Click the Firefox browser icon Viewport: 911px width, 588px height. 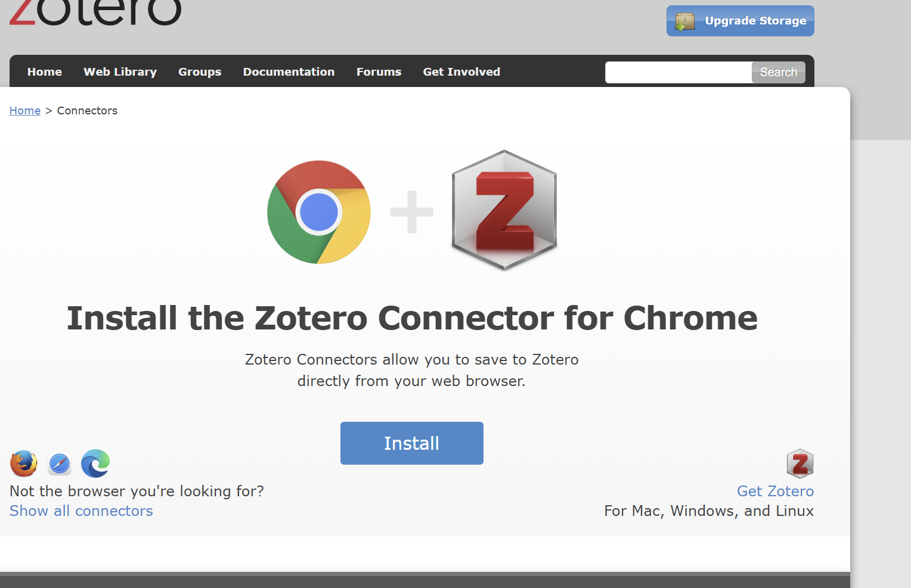point(24,463)
